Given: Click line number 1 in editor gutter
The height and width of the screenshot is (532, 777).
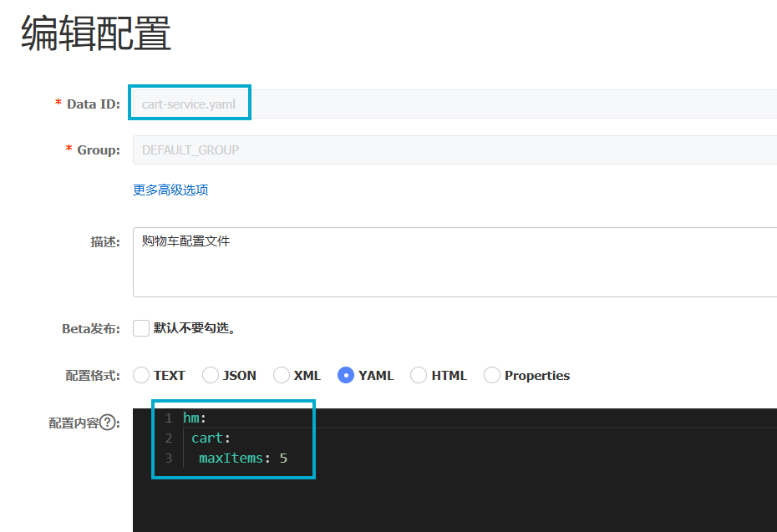Looking at the screenshot, I should coord(169,418).
